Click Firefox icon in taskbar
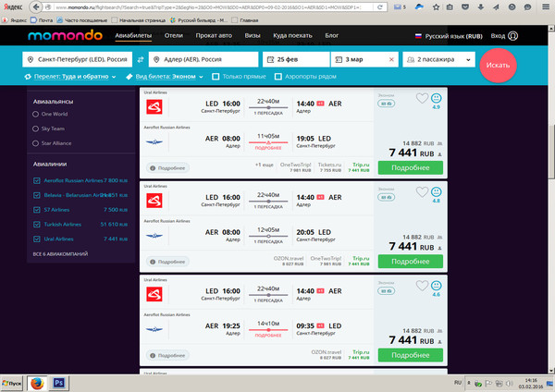Image resolution: width=555 pixels, height=392 pixels. (x=37, y=384)
